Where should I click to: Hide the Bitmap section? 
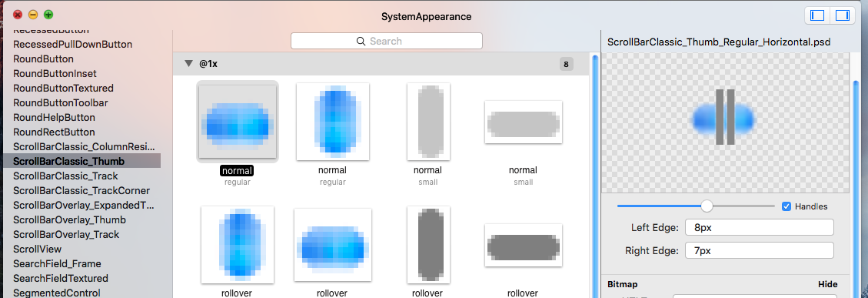(x=827, y=284)
